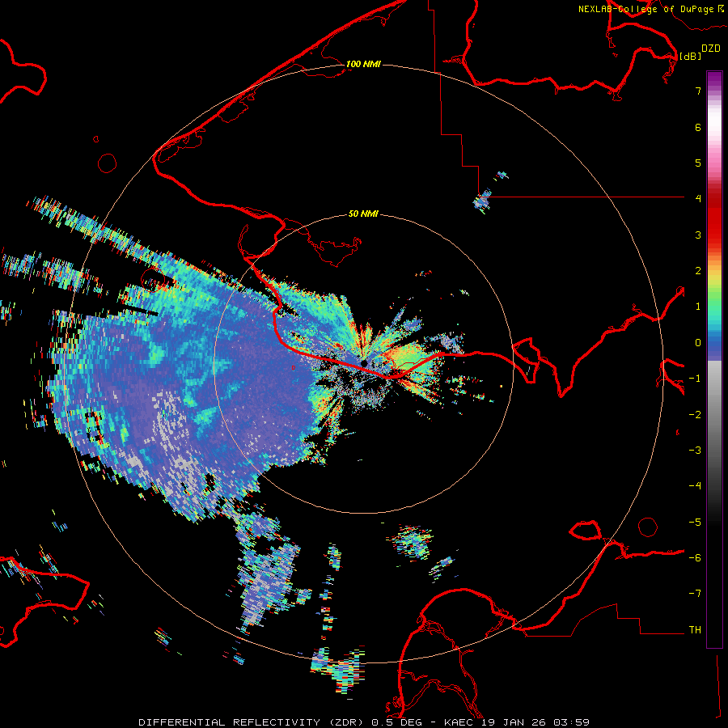This screenshot has height=728, width=728.
Task: Click the -2 value on the color scale
Action: [x=695, y=415]
